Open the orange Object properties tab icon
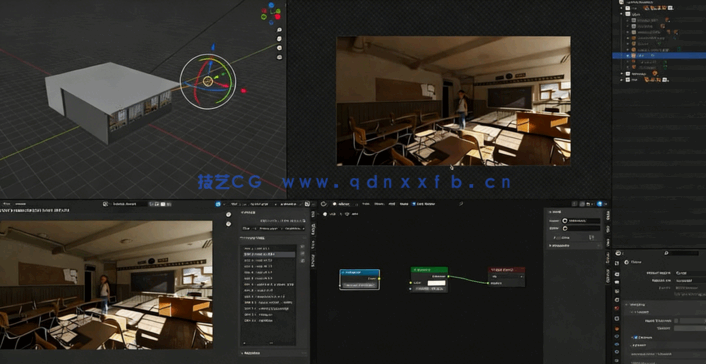 [x=617, y=329]
